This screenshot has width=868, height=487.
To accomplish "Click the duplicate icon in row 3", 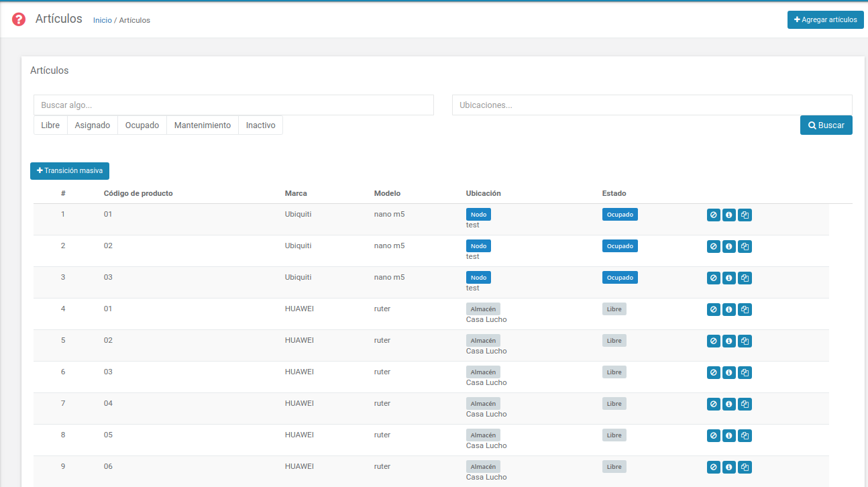I will click(745, 278).
